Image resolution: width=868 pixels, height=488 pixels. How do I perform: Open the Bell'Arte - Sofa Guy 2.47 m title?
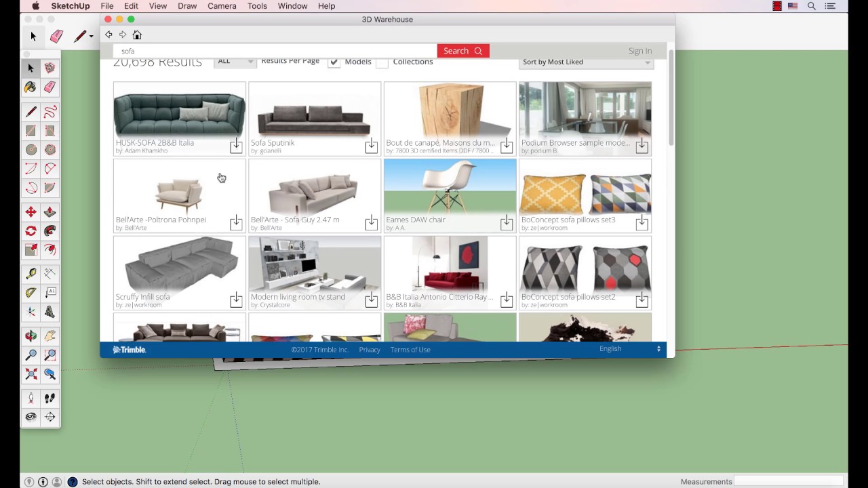tap(295, 220)
